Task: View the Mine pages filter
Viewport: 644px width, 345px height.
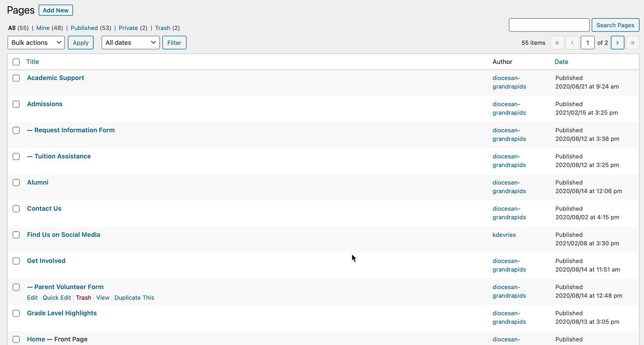Action: (43, 28)
